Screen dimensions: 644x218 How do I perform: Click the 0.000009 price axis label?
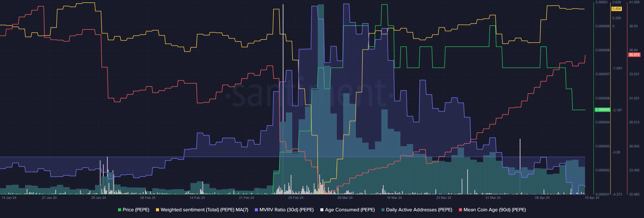coord(602,26)
